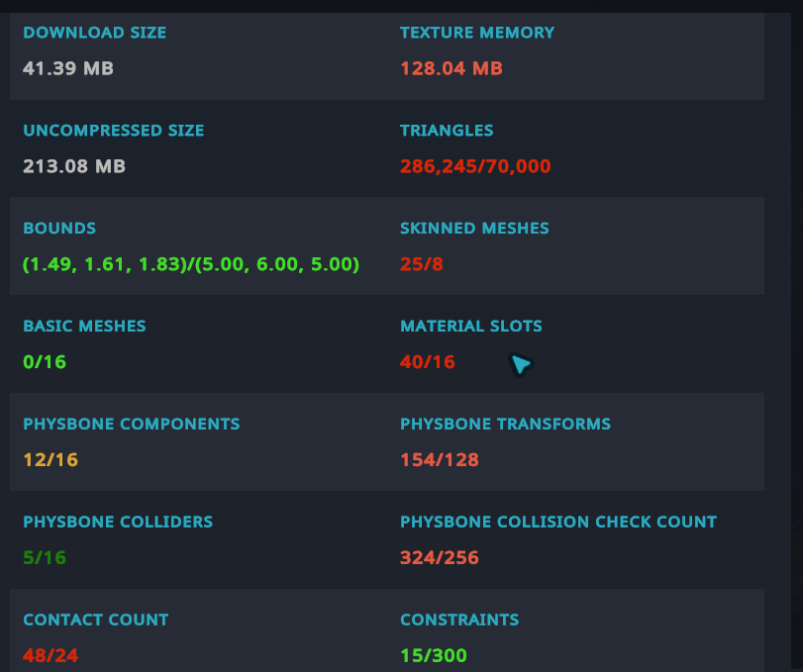Click the PHYSBONE COLLISION CHECK COUNT label
This screenshot has width=803, height=672.
click(x=558, y=522)
